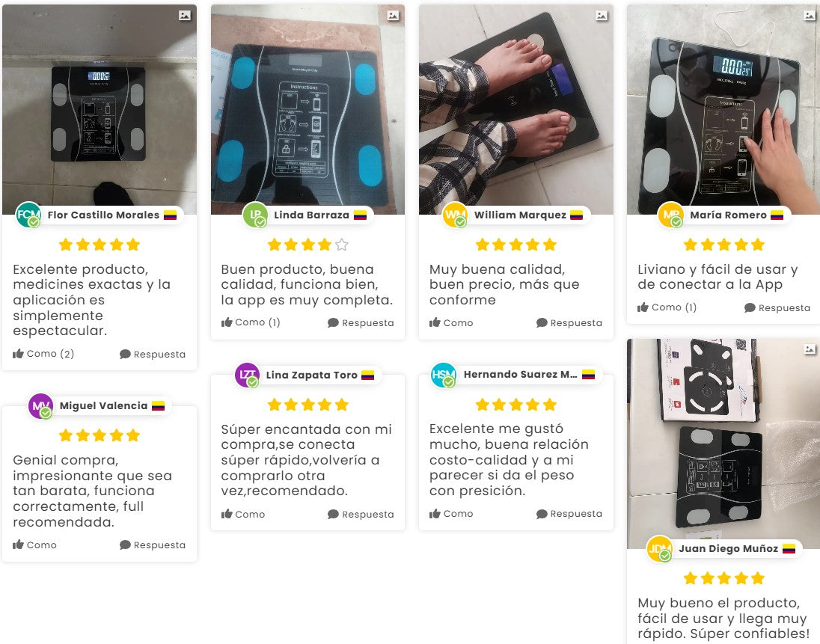Click Hernando Suarez's HSM avatar badge
The width and height of the screenshot is (820, 644).
point(443,375)
